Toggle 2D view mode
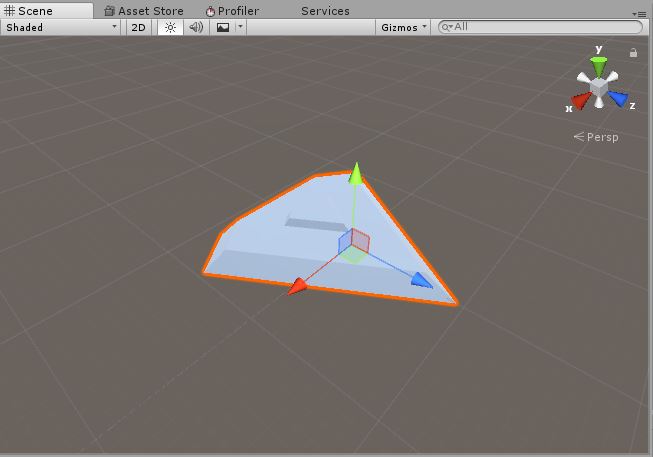The height and width of the screenshot is (457, 653). point(138,27)
